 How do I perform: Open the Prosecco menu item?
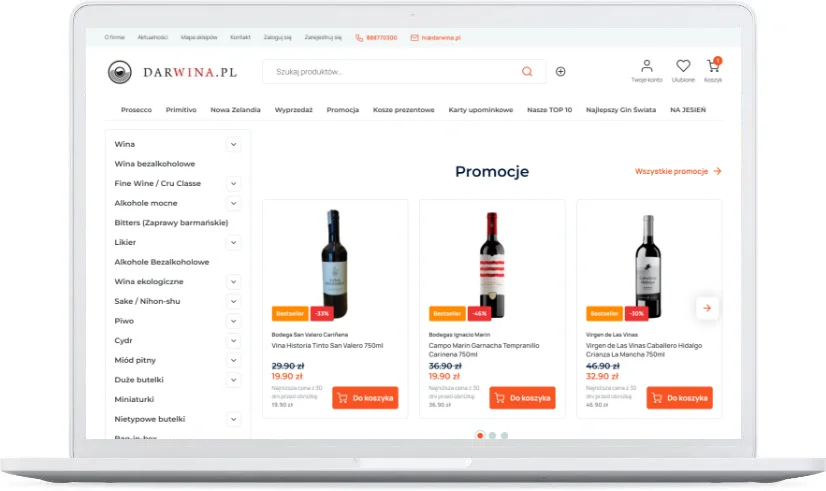pos(136,110)
